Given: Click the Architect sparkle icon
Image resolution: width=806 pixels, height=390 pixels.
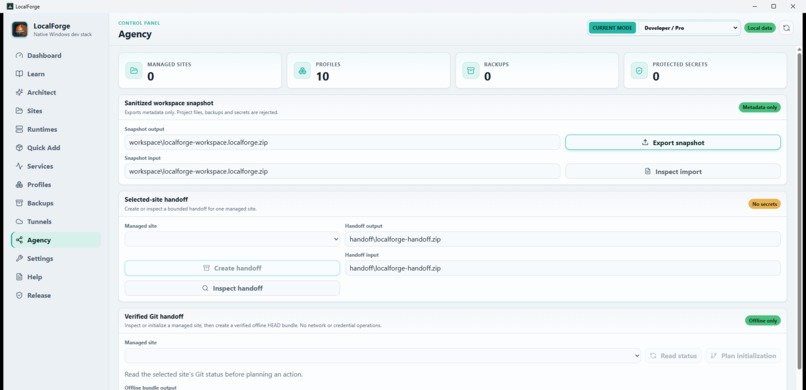Looking at the screenshot, I should (x=19, y=92).
